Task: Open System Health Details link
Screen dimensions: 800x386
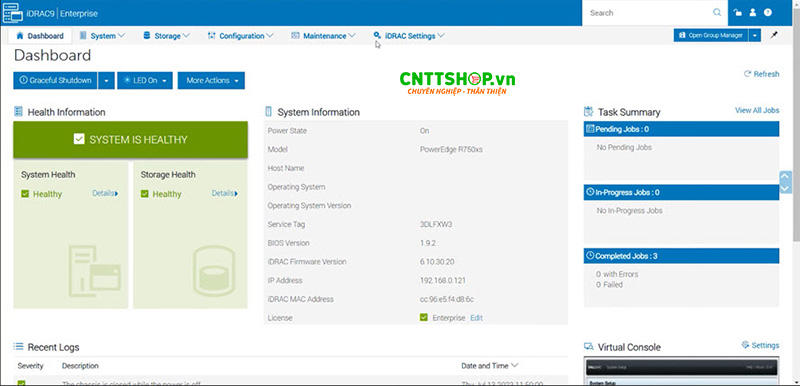Action: (105, 193)
